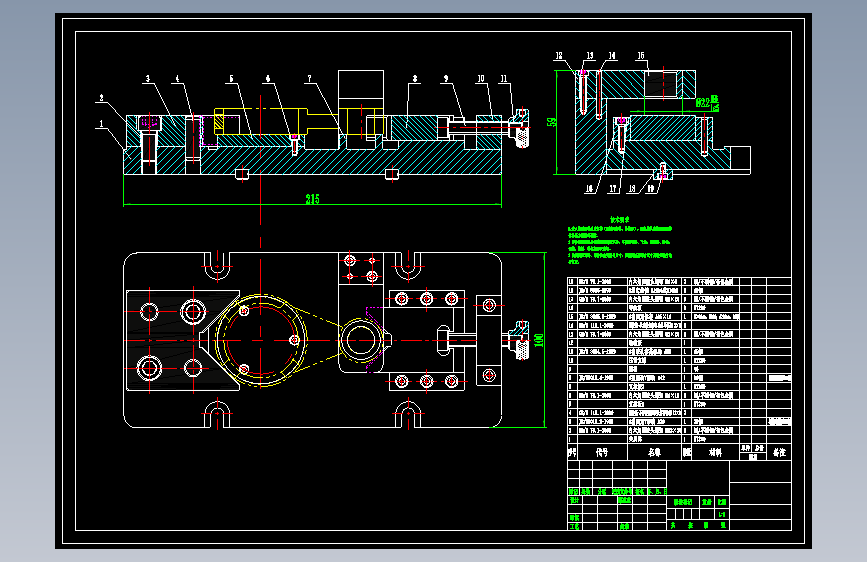Viewport: 867px width, 562px height.
Task: Select part balloon number 8
Action: point(415,79)
